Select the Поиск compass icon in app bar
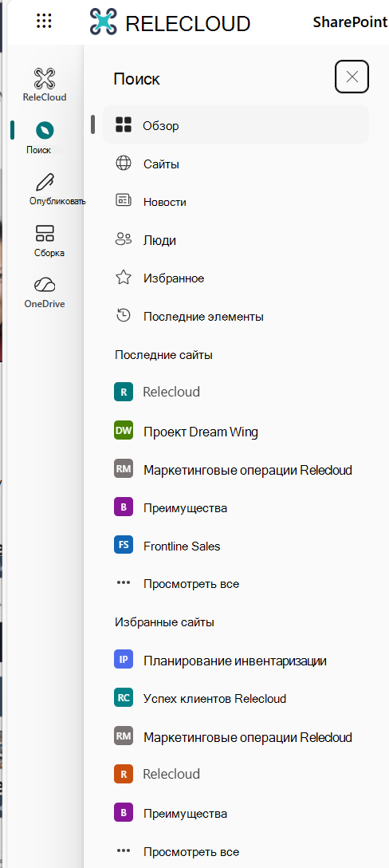 tap(45, 131)
